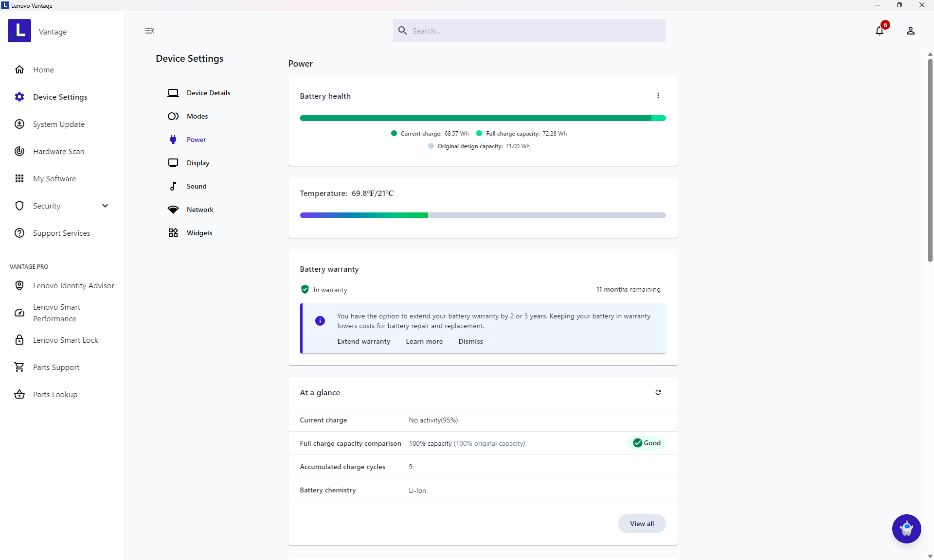Collapse the sidebar with the menu toggle icon
The width and height of the screenshot is (934, 560).
(149, 31)
